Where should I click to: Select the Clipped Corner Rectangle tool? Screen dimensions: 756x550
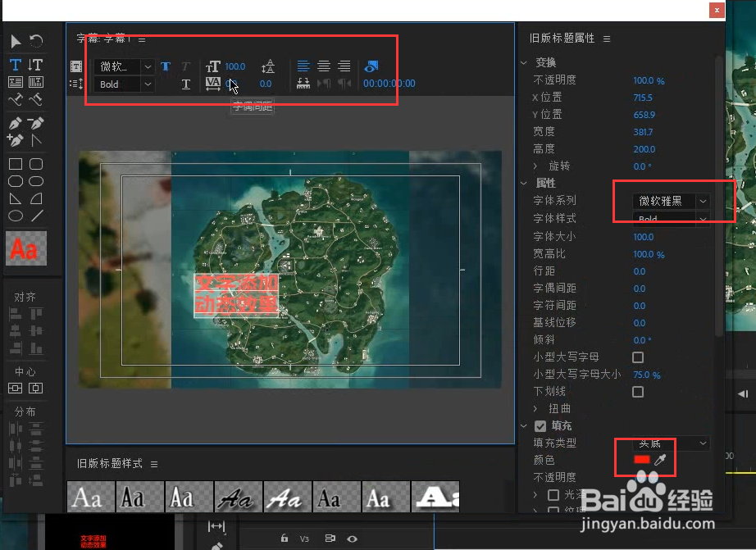pos(16,181)
